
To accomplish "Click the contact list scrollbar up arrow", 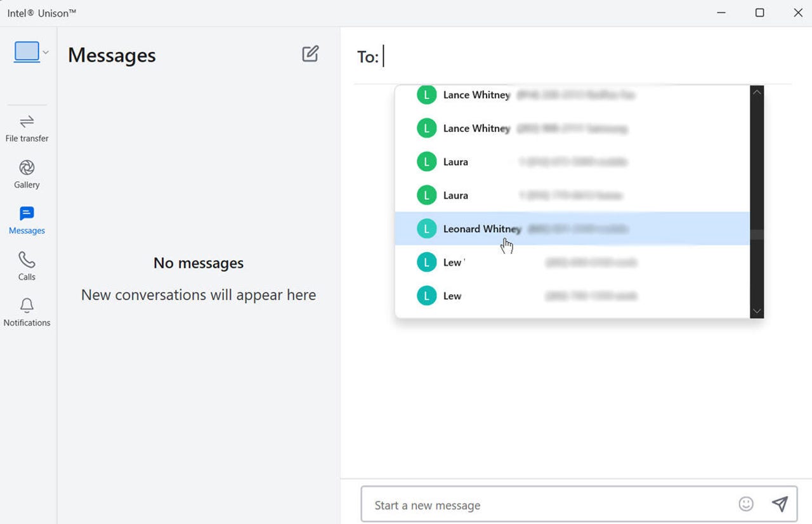I will [757, 92].
